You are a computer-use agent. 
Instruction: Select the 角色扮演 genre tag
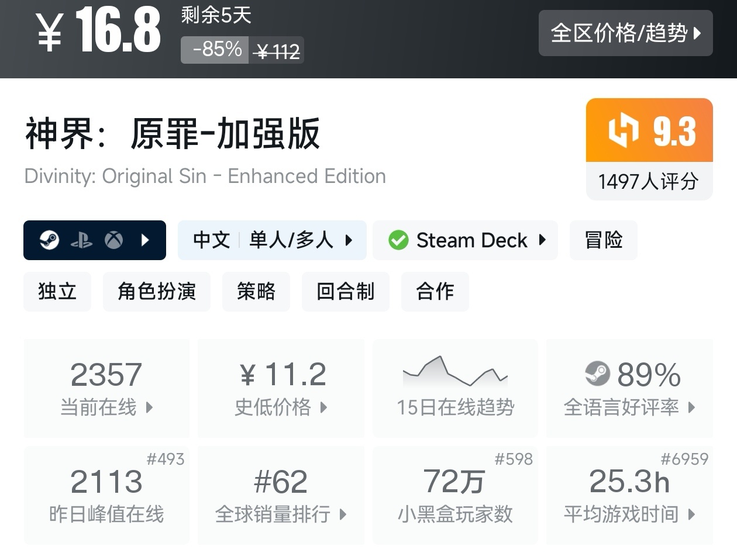click(157, 291)
